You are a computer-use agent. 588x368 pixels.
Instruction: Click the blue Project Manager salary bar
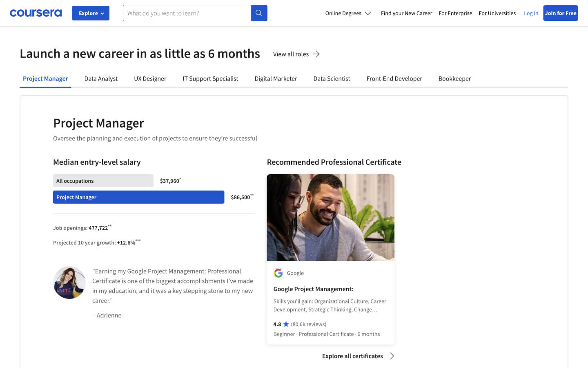[138, 197]
